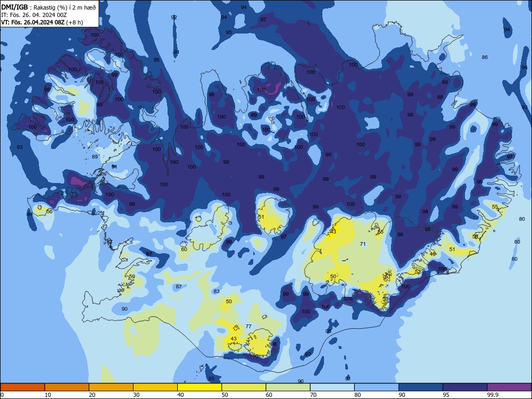
Task: Select the 20–30 legend color swatch
Action: [x=111, y=387]
